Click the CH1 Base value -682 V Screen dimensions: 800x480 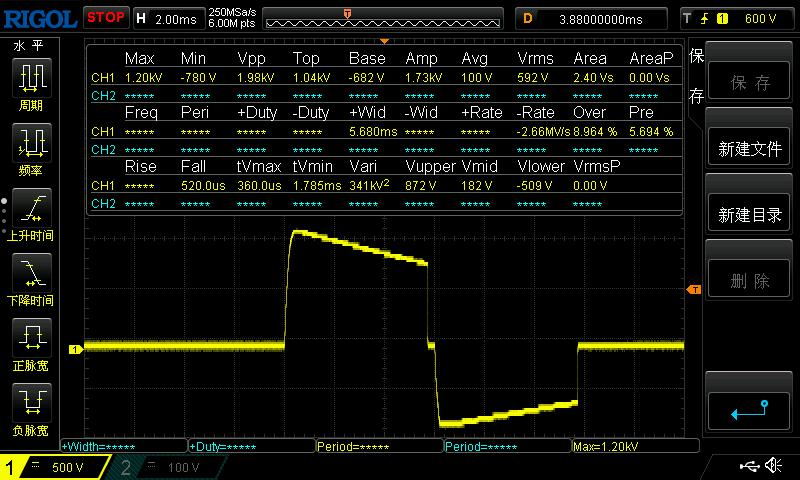point(367,78)
